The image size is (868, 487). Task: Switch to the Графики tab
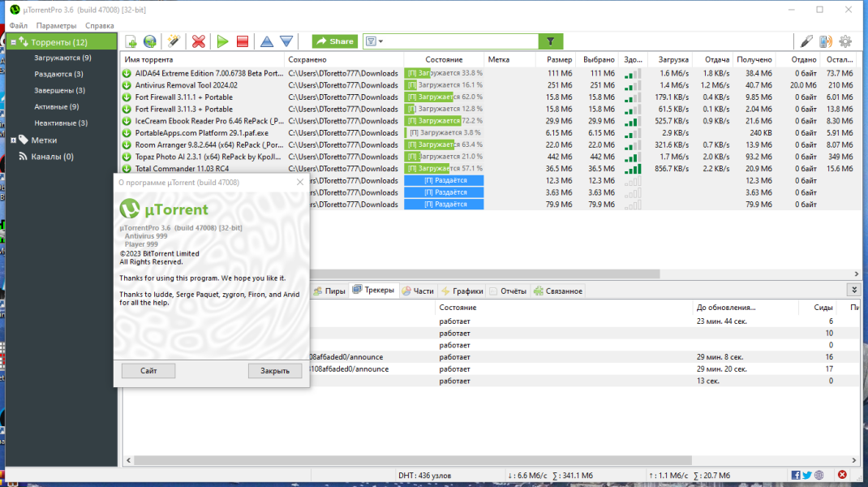point(462,291)
